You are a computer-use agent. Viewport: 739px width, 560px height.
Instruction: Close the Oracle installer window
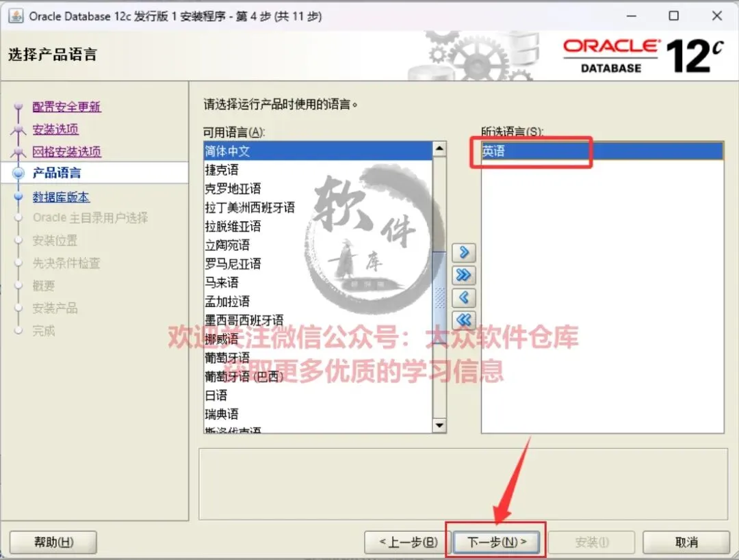click(717, 16)
